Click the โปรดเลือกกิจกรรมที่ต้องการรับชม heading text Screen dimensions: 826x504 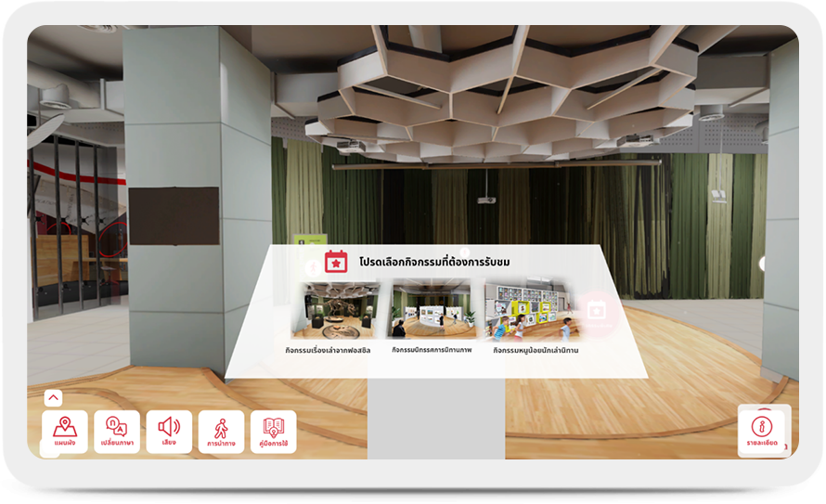[434, 263]
